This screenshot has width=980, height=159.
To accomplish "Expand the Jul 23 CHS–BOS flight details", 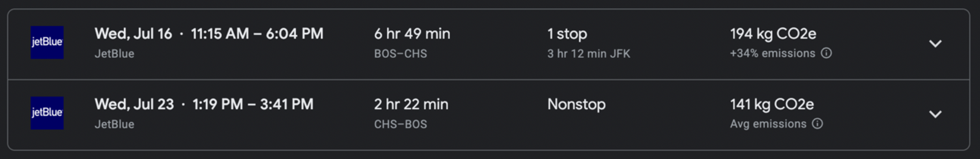I will click(x=936, y=114).
